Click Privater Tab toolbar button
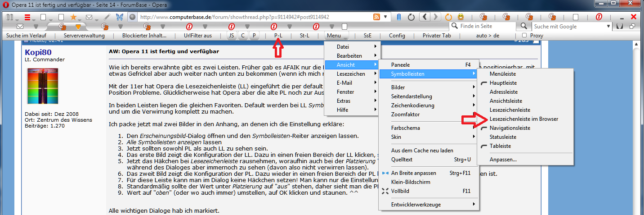644x215 pixels. point(437,35)
